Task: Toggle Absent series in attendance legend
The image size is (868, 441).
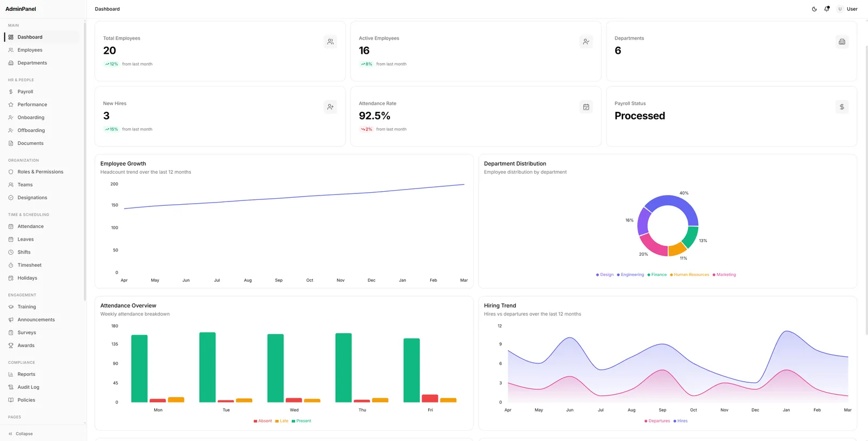Action: (x=263, y=421)
